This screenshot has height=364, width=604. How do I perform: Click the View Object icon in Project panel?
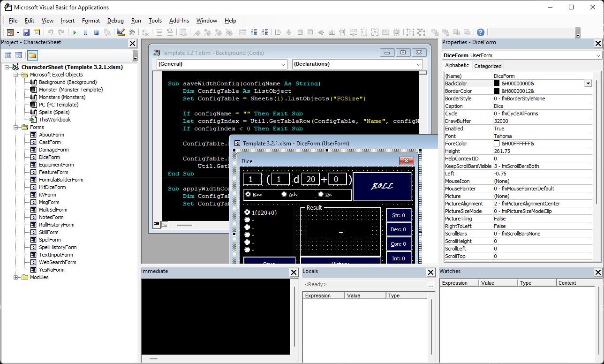tap(18, 55)
